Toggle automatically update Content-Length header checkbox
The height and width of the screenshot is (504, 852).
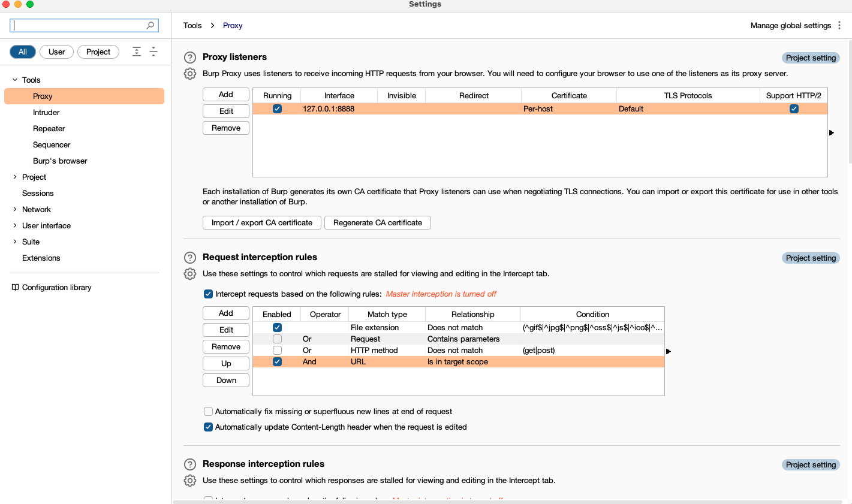click(x=208, y=427)
